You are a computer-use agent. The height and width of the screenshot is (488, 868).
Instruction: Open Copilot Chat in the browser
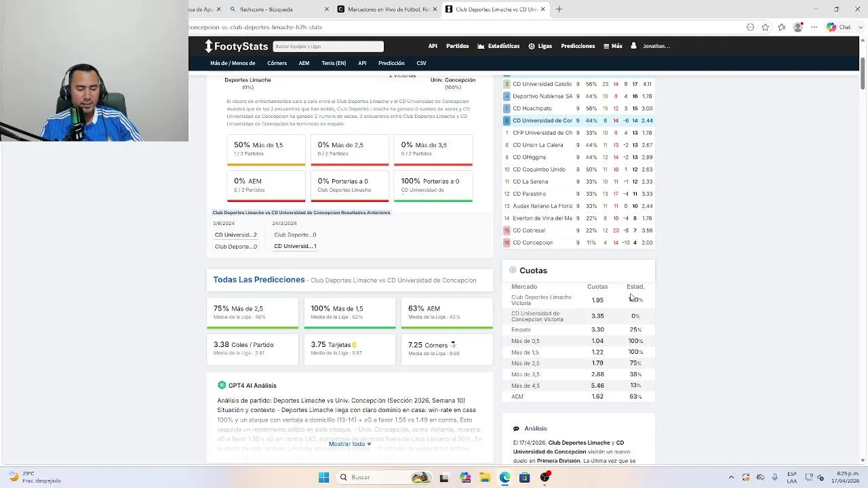click(839, 27)
